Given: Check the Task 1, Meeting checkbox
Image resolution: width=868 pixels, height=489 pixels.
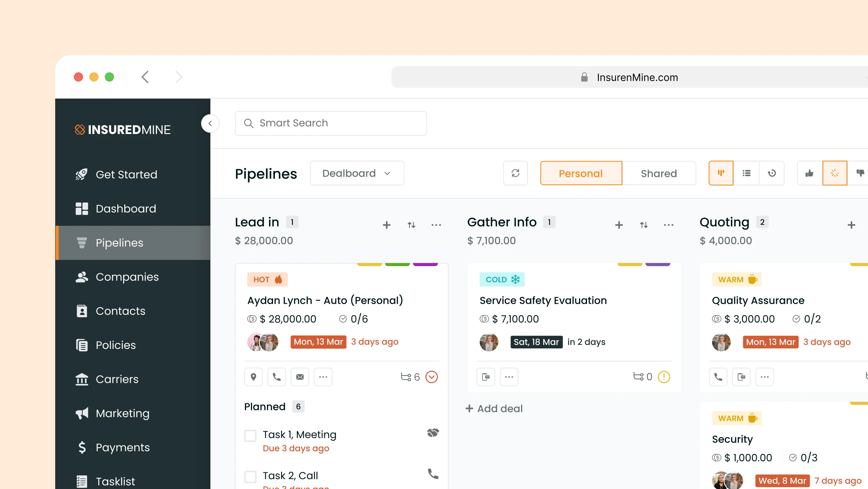Looking at the screenshot, I should [250, 435].
